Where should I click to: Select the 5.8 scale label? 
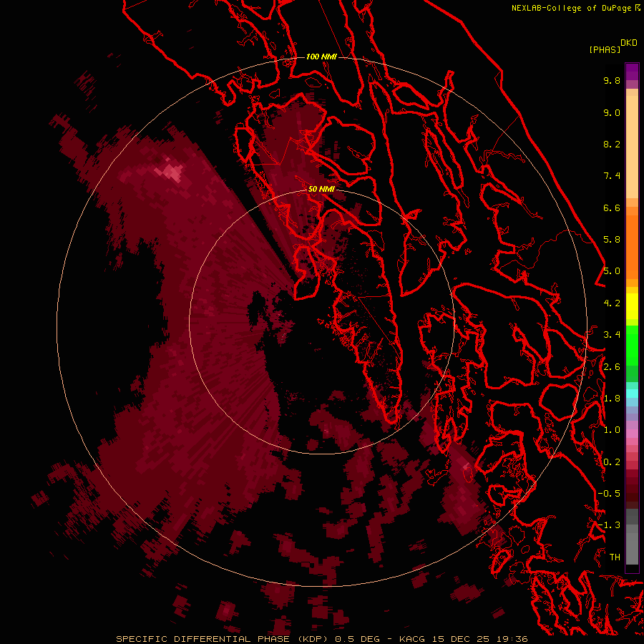[x=612, y=240]
